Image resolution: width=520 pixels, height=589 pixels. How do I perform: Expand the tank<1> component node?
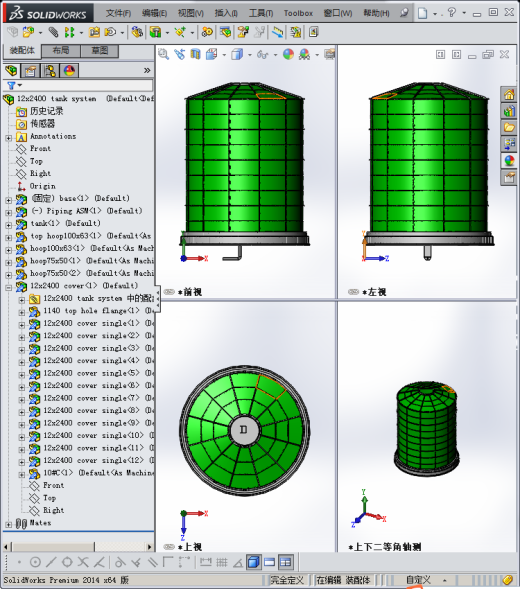click(8, 225)
